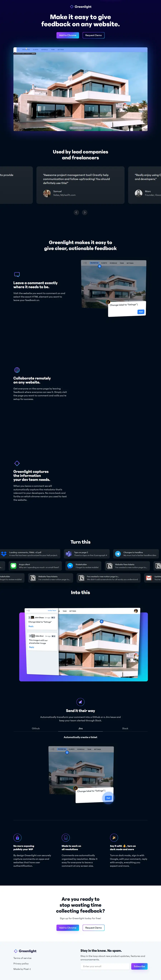Screen dimensions: 161x980
Task: Click the rocket icon above 'Say it with'
Action: point(114,837)
